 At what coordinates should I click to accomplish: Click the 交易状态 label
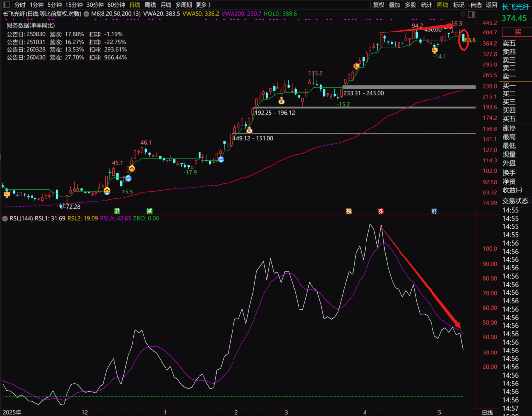(x=516, y=201)
